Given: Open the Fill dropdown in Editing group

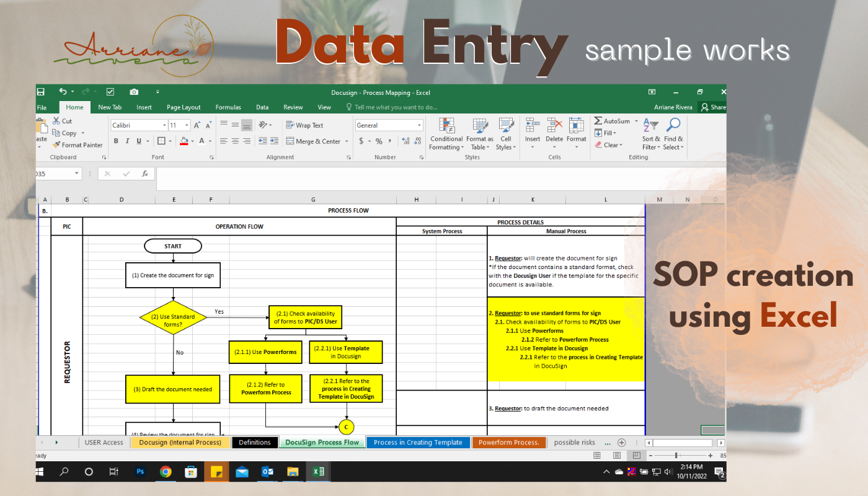Looking at the screenshot, I should click(605, 133).
